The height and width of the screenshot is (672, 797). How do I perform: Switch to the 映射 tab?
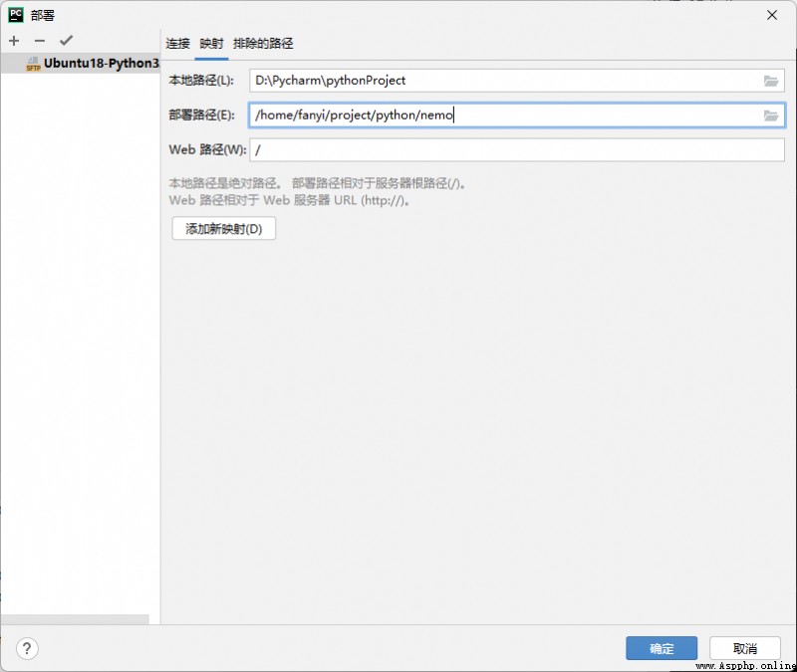click(x=211, y=43)
